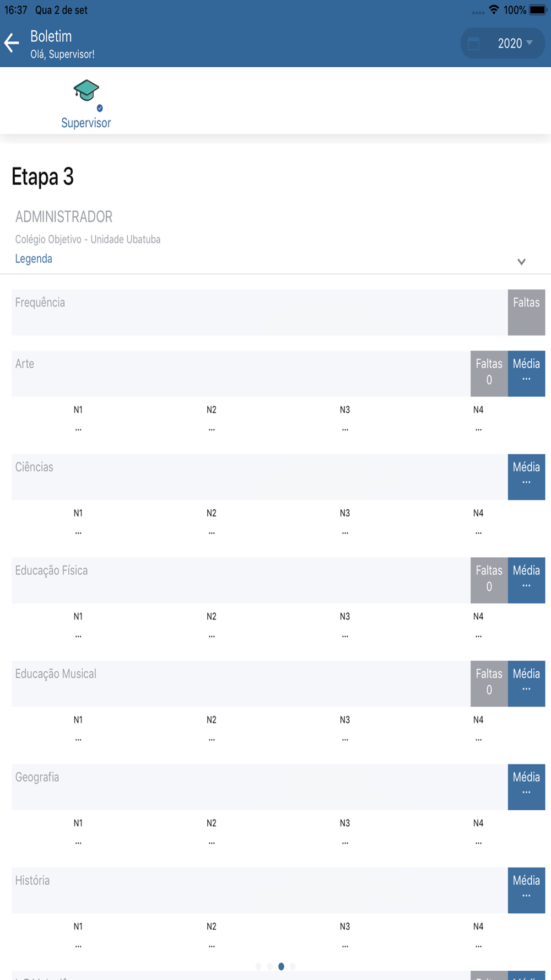
Task: Select the active blue page indicator dot
Action: 281,966
